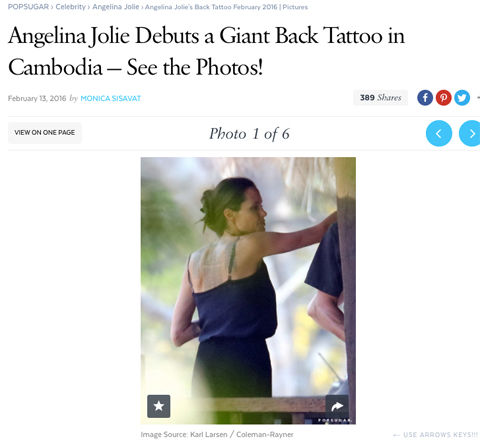Click the article headline

tap(207, 51)
